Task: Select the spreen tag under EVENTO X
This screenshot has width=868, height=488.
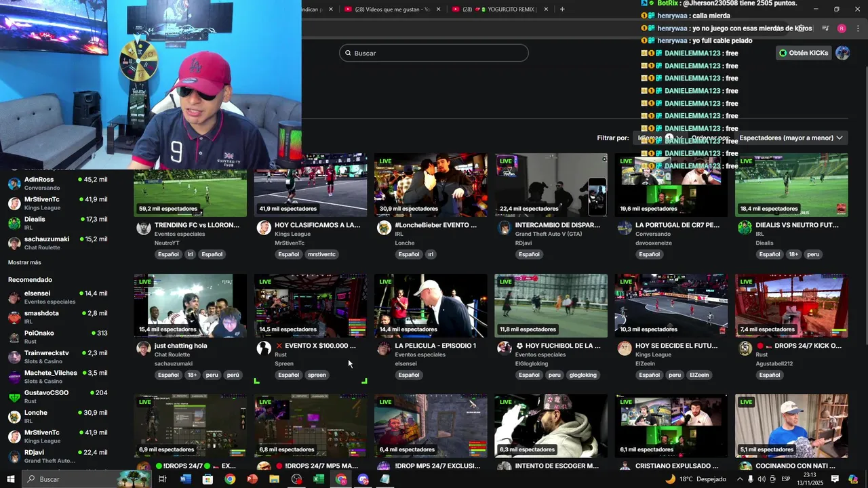Action: click(x=317, y=375)
